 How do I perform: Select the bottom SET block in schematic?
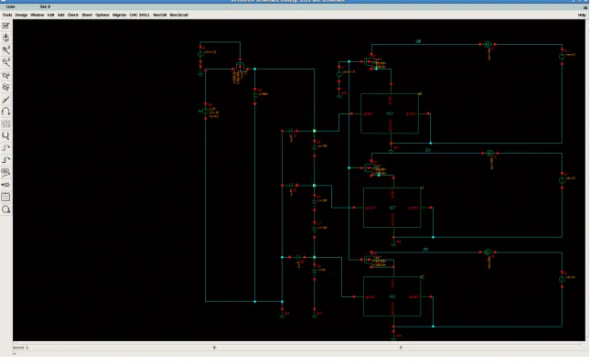(x=392, y=297)
